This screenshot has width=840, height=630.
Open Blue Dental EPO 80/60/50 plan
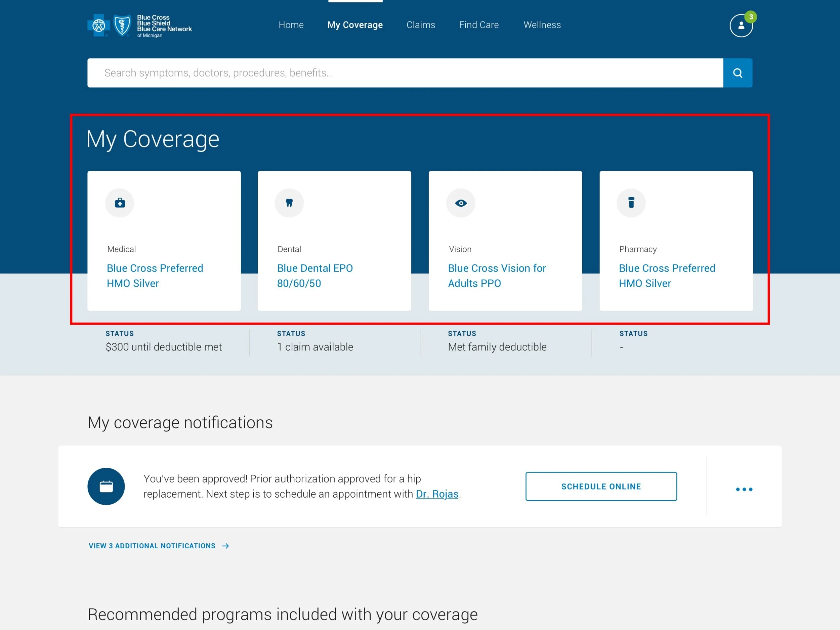(x=314, y=276)
